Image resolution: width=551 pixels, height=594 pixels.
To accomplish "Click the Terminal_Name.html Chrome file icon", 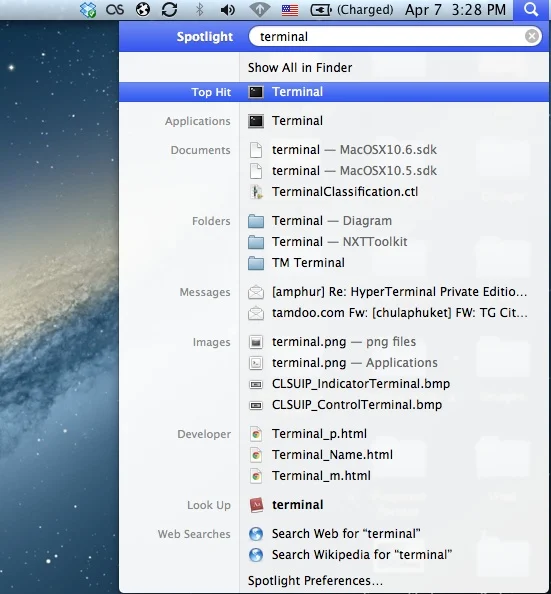I will [256, 455].
